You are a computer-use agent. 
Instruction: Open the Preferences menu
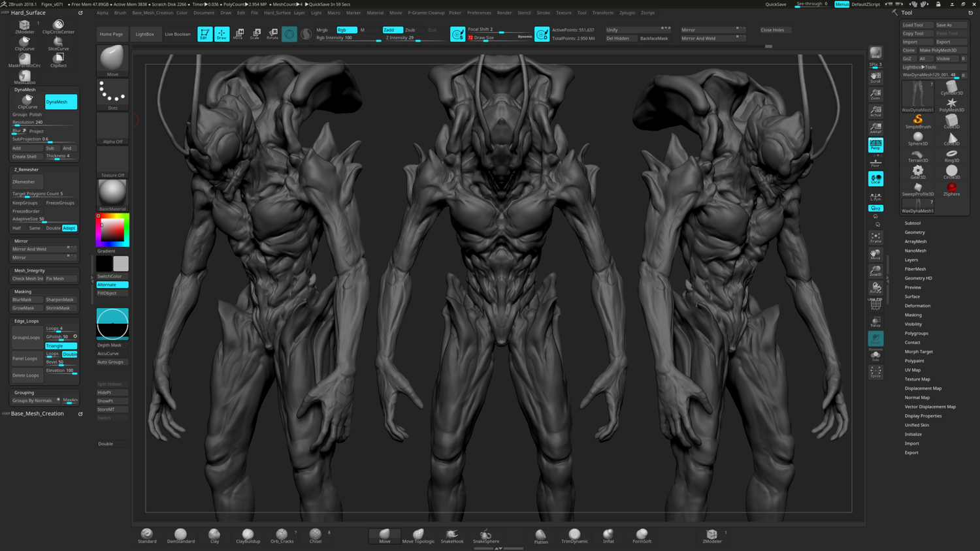(479, 12)
